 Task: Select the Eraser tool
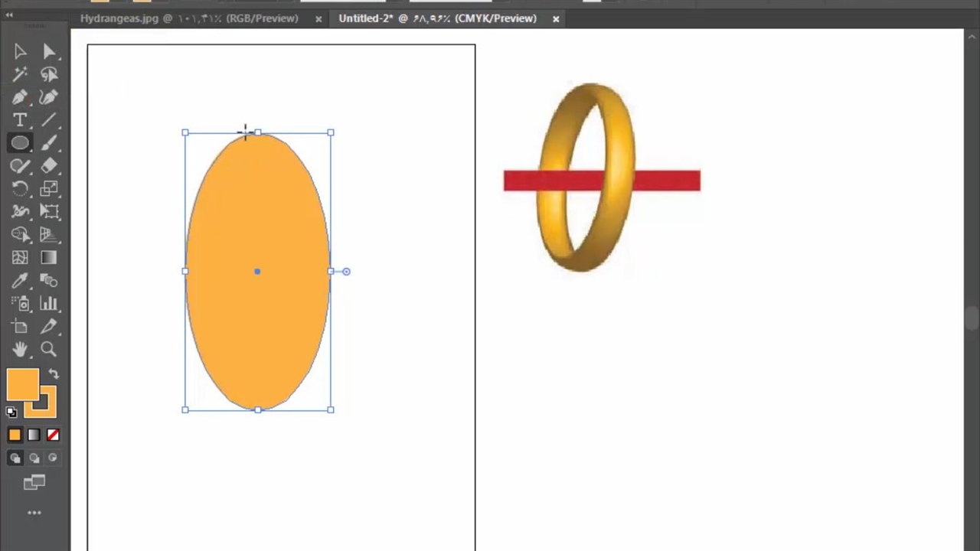tap(49, 166)
